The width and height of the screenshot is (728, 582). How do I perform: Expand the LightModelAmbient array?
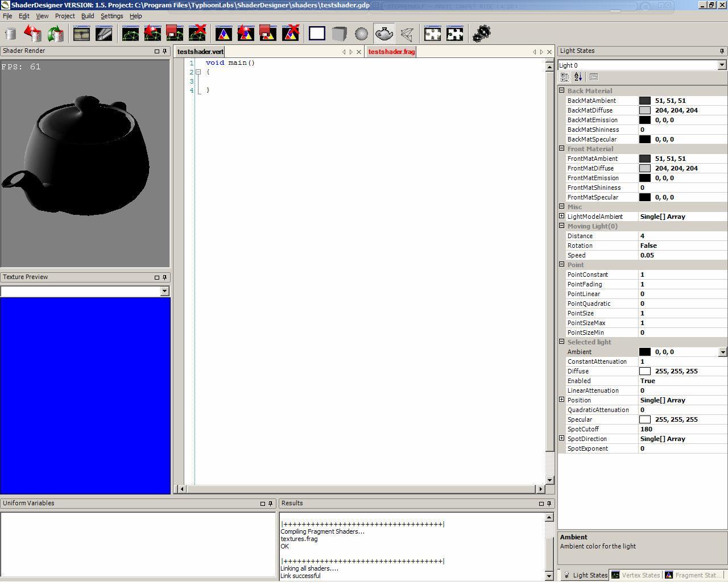click(562, 216)
